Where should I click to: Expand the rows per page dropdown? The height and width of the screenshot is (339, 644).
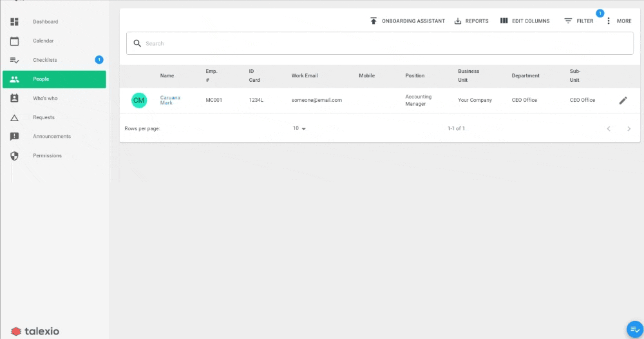pyautogui.click(x=299, y=129)
